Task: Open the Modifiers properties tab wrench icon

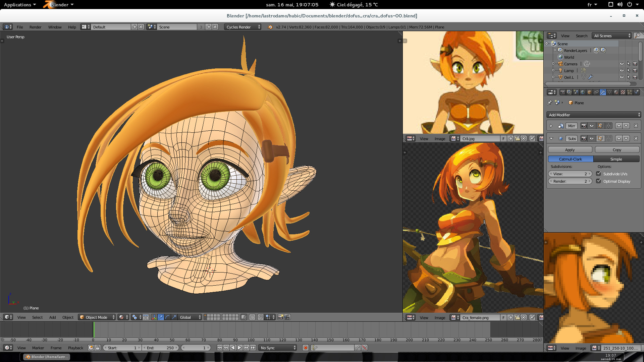Action: pos(603,92)
